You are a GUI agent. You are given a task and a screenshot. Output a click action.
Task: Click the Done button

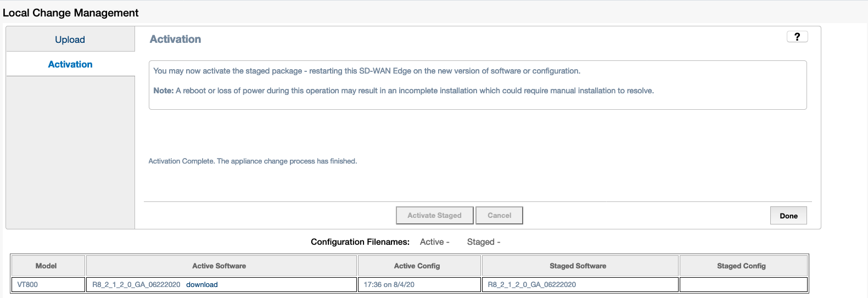pos(788,216)
